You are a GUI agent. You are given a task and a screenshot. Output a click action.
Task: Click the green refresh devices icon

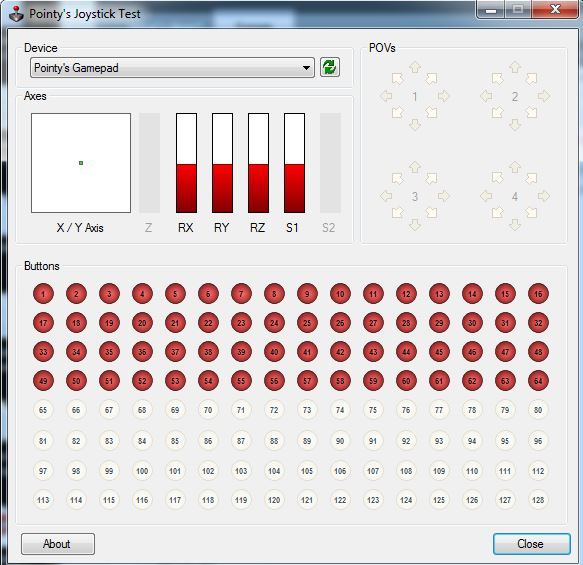click(x=330, y=67)
